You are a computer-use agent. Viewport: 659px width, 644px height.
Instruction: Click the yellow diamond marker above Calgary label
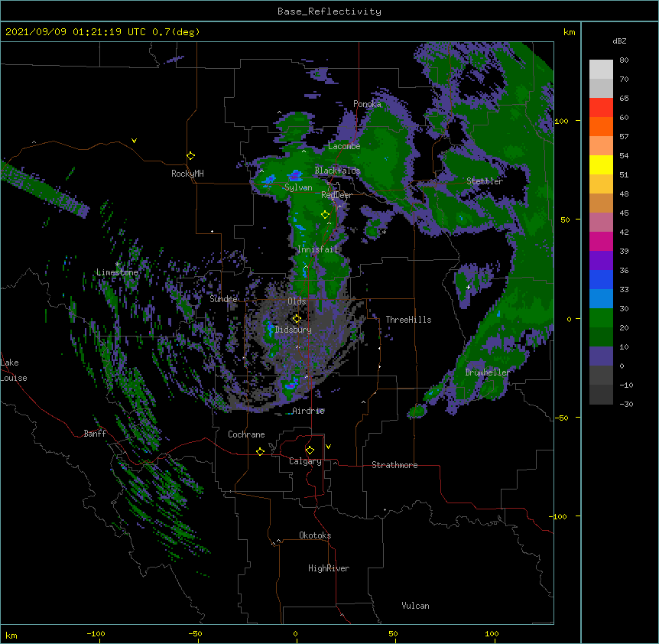[x=310, y=450]
